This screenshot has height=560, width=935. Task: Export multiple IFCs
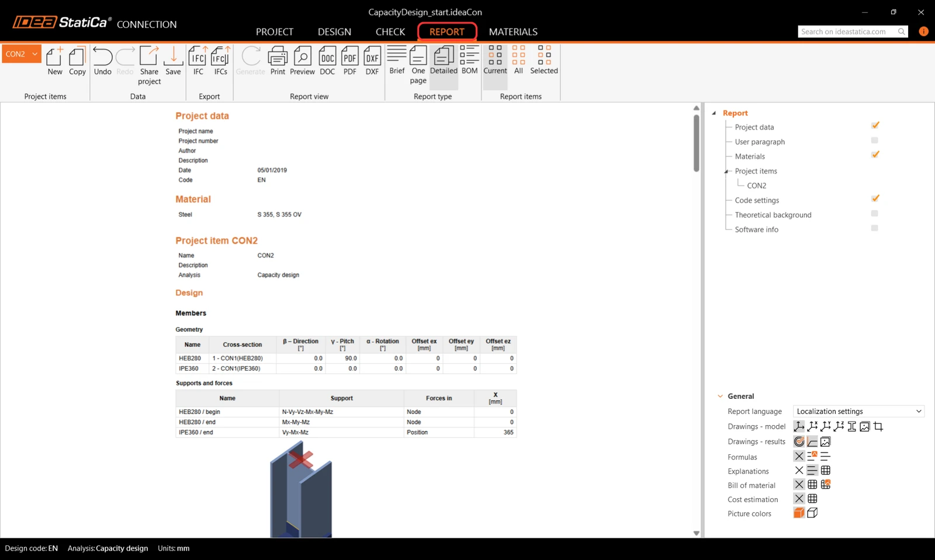(x=220, y=61)
